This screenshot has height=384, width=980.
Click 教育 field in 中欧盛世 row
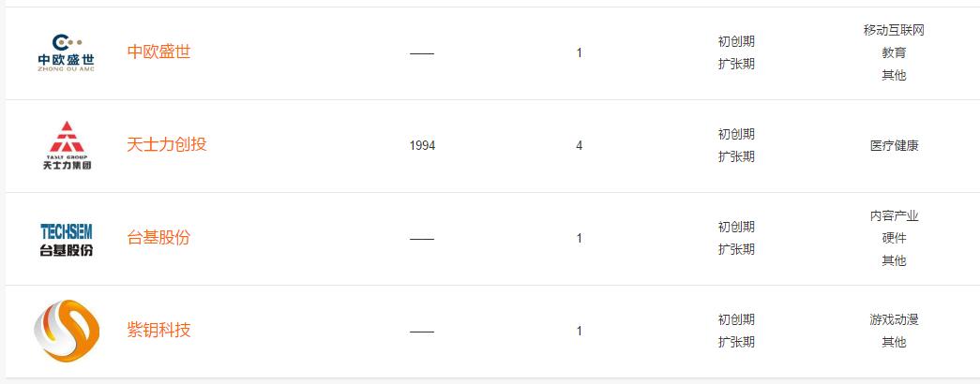pyautogui.click(x=894, y=53)
